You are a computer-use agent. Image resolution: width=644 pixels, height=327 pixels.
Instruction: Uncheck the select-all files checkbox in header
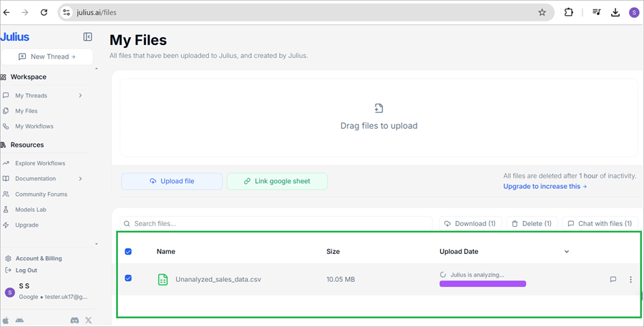(x=129, y=252)
